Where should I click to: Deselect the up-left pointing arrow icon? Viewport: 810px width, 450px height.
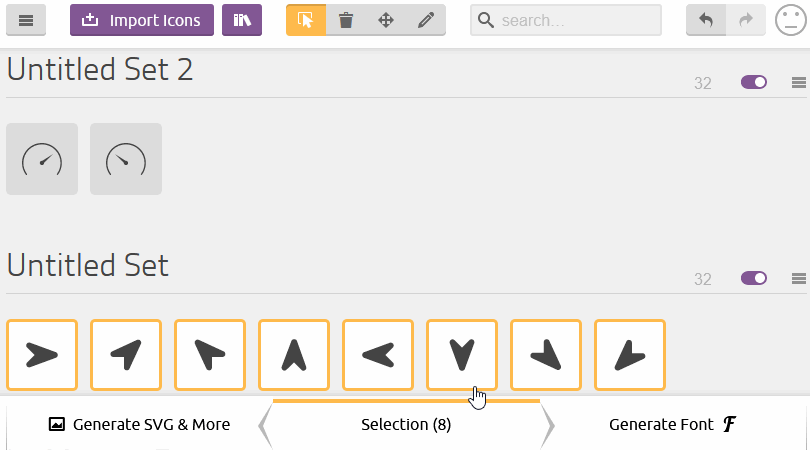pos(210,355)
